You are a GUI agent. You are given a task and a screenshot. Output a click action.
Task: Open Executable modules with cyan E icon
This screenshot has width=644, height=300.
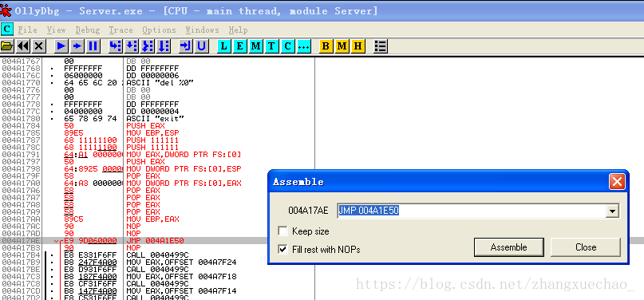(x=239, y=46)
